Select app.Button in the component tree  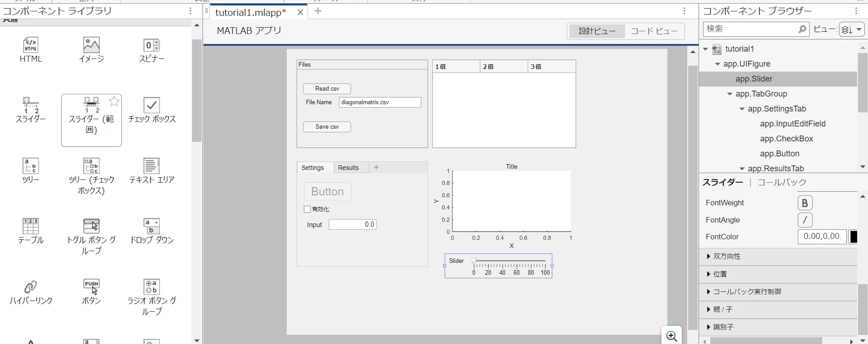click(780, 154)
